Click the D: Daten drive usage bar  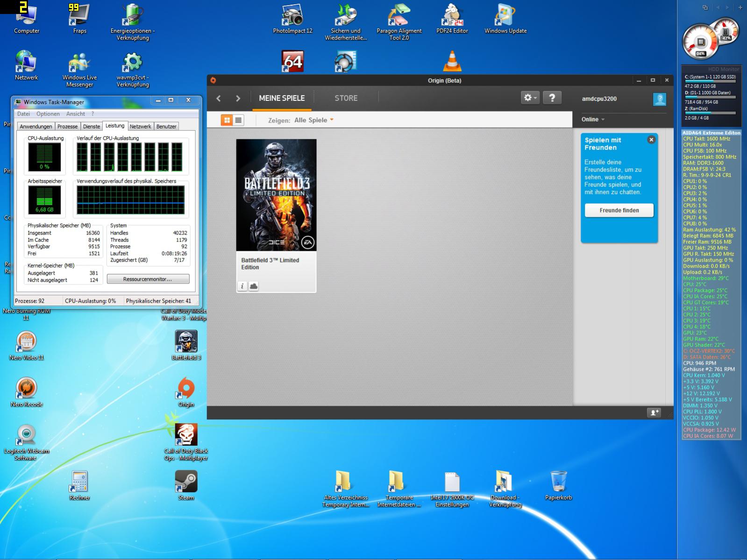tap(710, 97)
